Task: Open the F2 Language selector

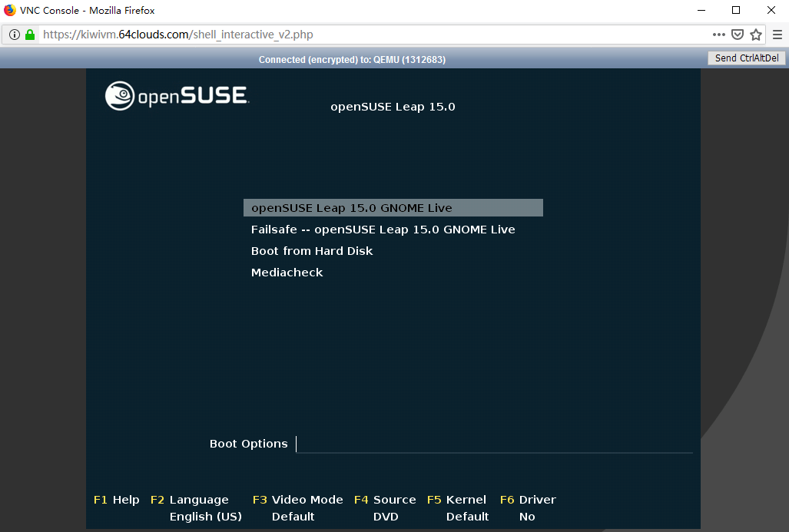Action: coord(189,500)
